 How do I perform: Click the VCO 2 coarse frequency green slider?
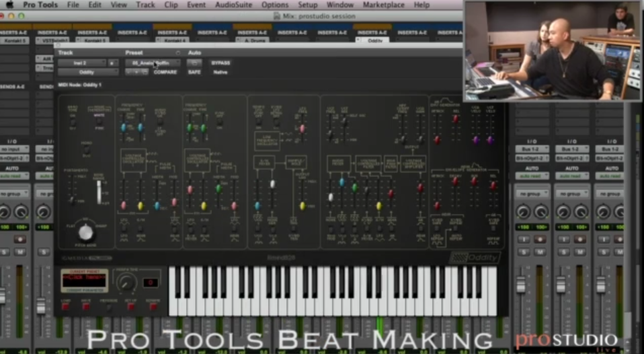click(190, 128)
